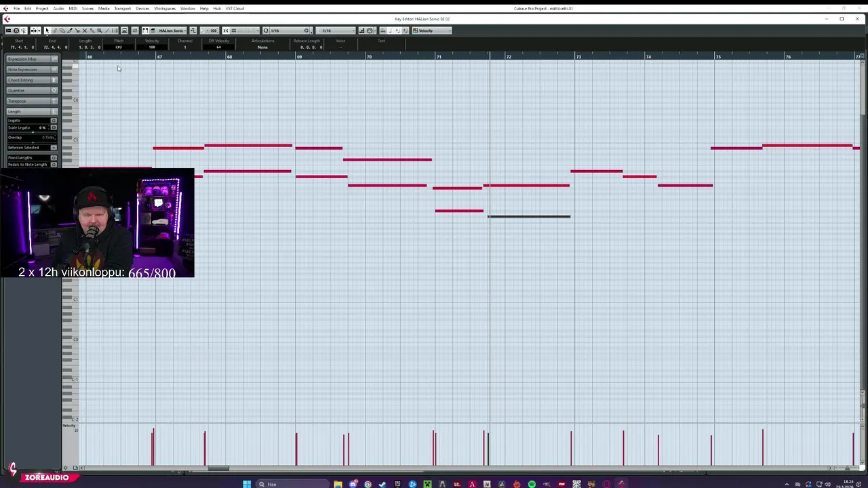Open the Length Quantize 1/16 dropdown

pyautogui.click(x=336, y=30)
